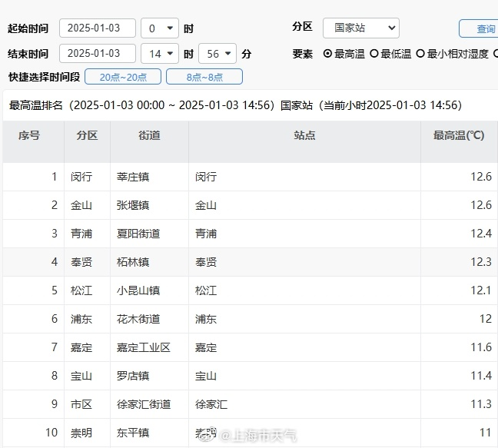Screen dimensions: 498x448
Task: Select the 最高温 radio button
Action: 328,54
